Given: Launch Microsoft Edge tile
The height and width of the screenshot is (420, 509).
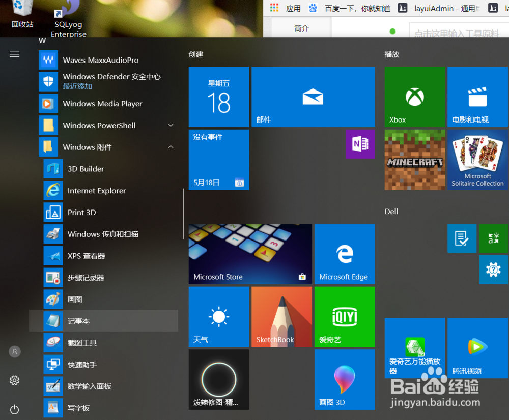Looking at the screenshot, I should 345,254.
